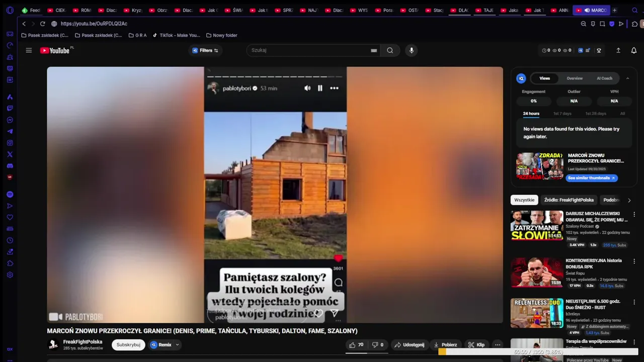Open the Nowy folder bookmark folder
The height and width of the screenshot is (362, 644).
(221, 35)
